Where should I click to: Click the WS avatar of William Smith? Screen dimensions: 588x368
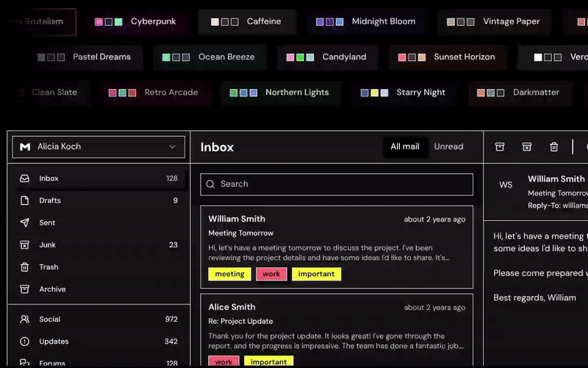click(506, 185)
